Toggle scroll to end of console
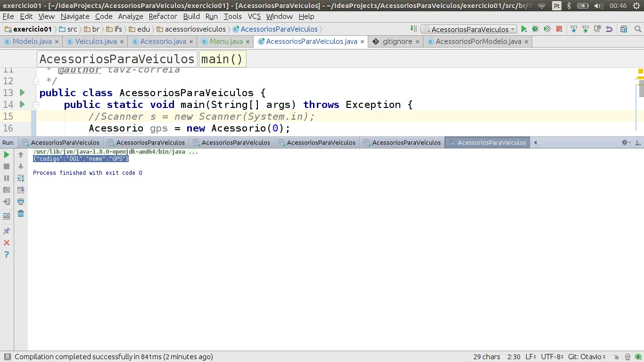Image resolution: width=644 pixels, height=362 pixels. 21,190
